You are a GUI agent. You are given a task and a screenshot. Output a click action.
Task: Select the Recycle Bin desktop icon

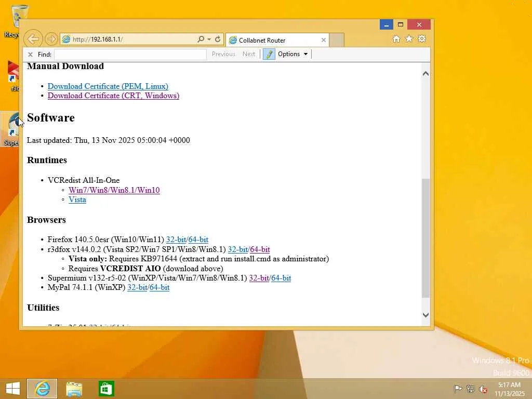(14, 20)
